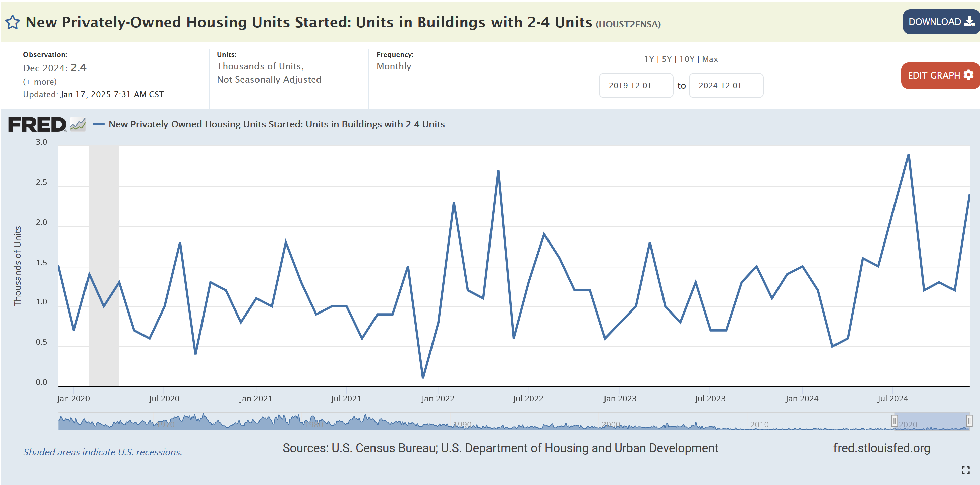The height and width of the screenshot is (485, 980).
Task: Click the Monthly frequency value
Action: 394,66
